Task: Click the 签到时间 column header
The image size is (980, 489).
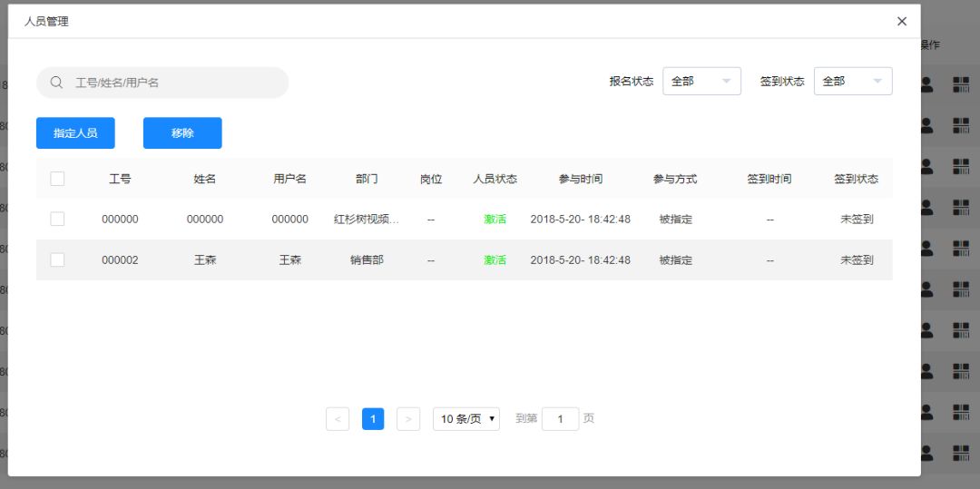Action: [x=769, y=179]
